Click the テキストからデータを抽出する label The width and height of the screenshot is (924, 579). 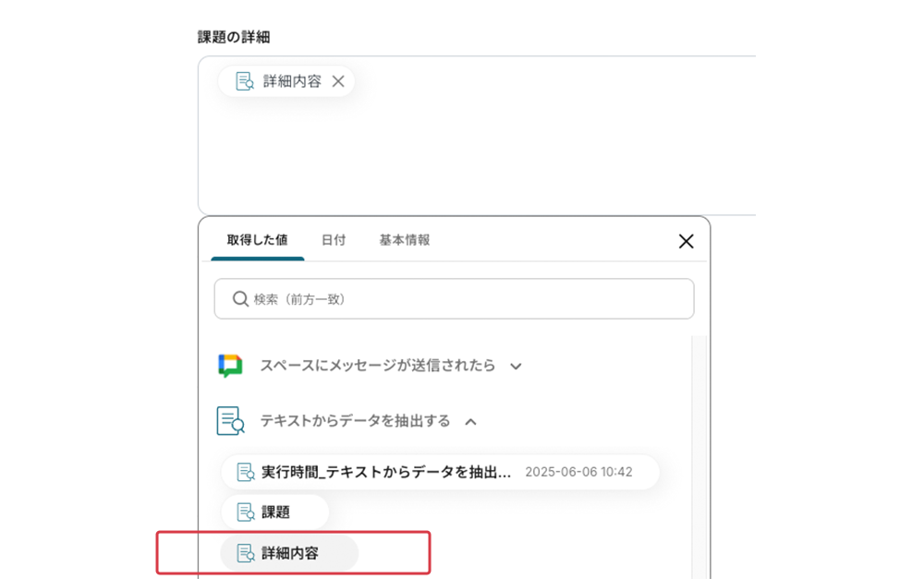point(356,421)
